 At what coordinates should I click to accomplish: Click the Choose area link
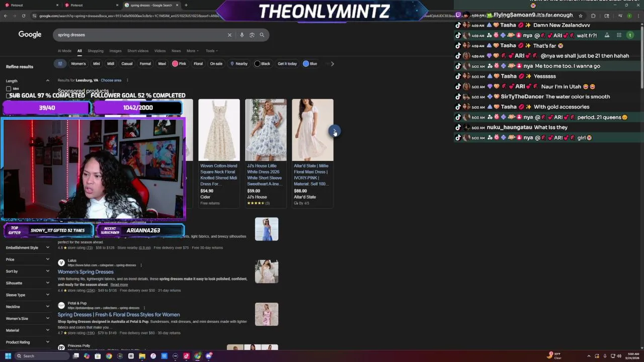pyautogui.click(x=111, y=80)
